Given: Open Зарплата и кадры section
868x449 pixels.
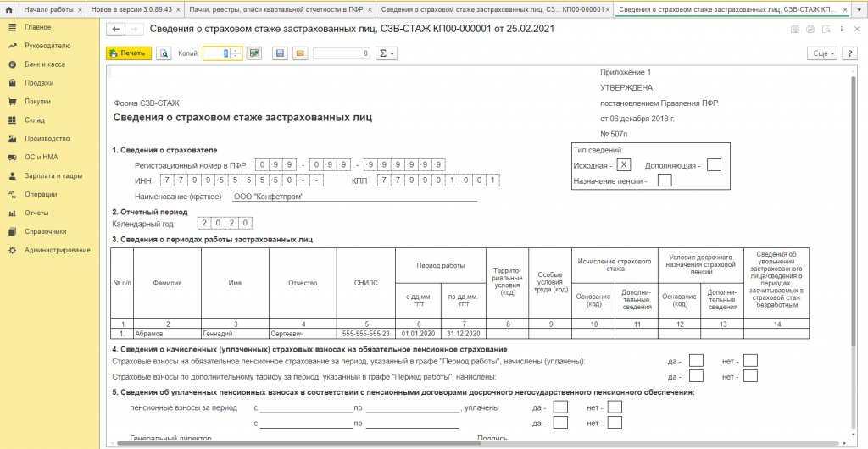Looking at the screenshot, I should [53, 175].
